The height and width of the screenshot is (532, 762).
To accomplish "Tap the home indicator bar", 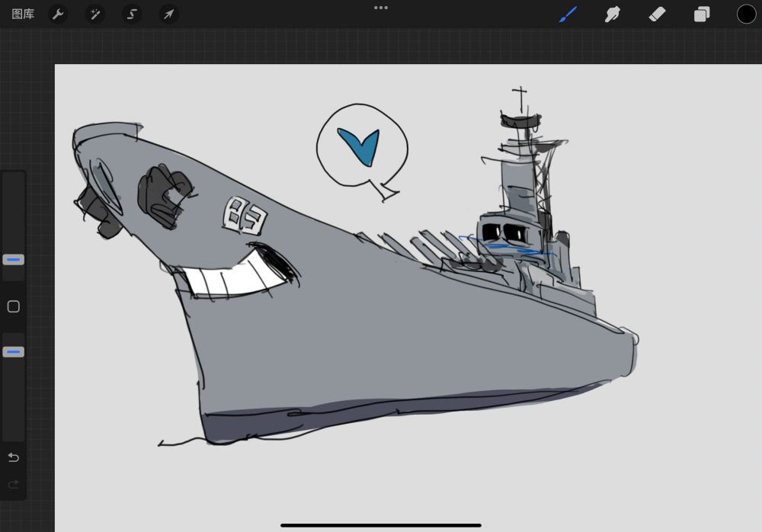I will 381,525.
